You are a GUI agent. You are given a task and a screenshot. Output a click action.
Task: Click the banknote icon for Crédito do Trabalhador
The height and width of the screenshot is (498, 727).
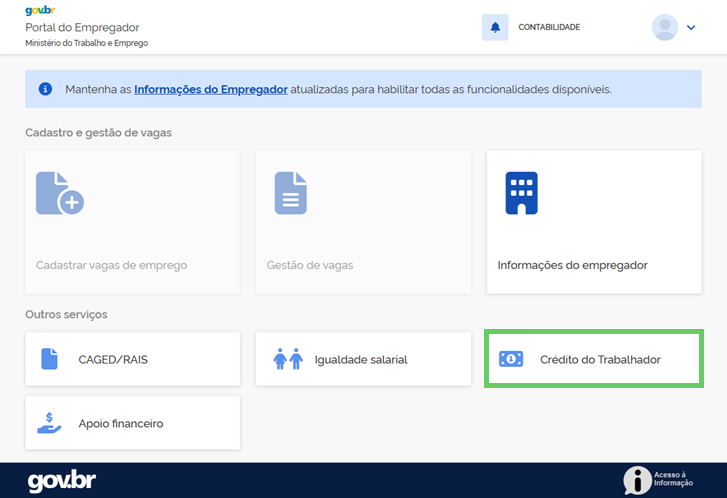tap(511, 359)
